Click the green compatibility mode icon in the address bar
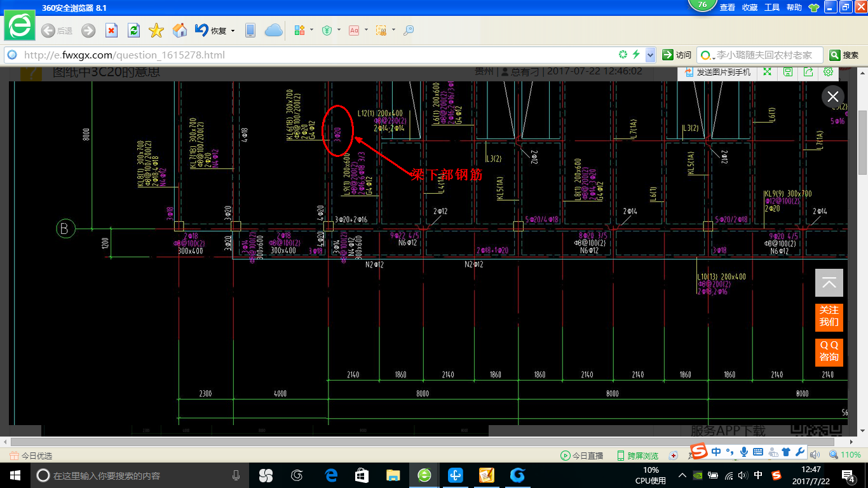868x488 pixels. pos(623,55)
